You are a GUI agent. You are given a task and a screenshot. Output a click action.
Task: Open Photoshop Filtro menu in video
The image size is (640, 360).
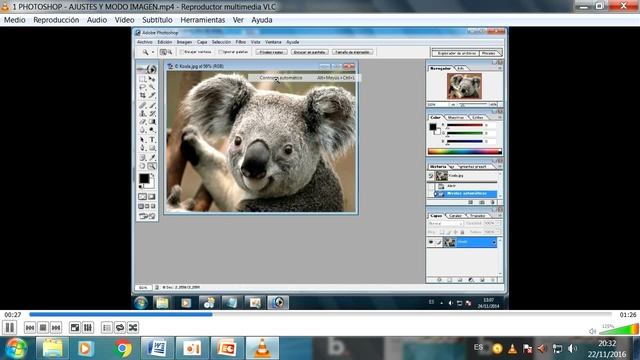coord(241,42)
